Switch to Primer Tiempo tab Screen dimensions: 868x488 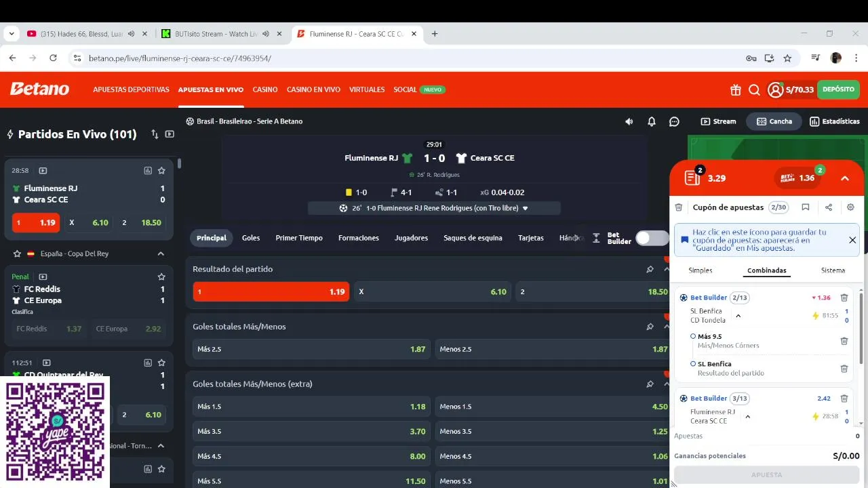click(299, 238)
